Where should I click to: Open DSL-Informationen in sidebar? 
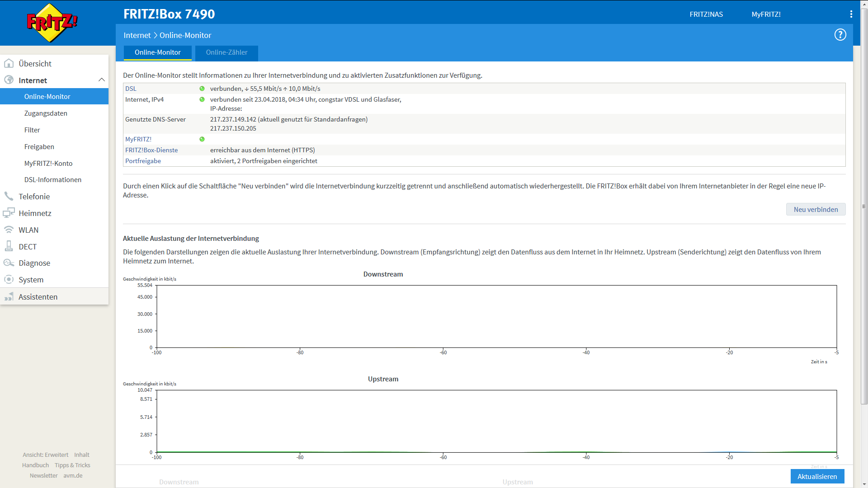coord(53,180)
